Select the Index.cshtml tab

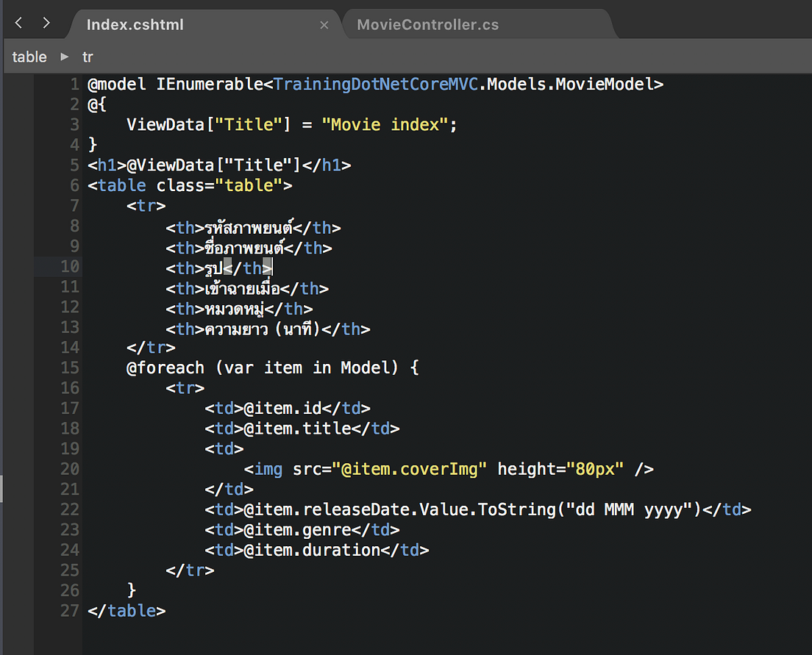click(135, 24)
